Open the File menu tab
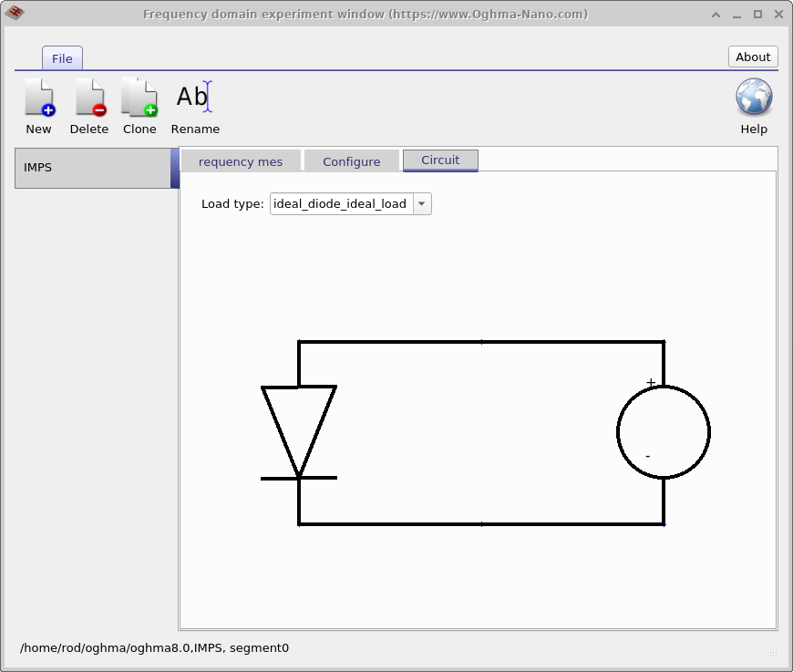Screen dimensions: 793x672 62,57
